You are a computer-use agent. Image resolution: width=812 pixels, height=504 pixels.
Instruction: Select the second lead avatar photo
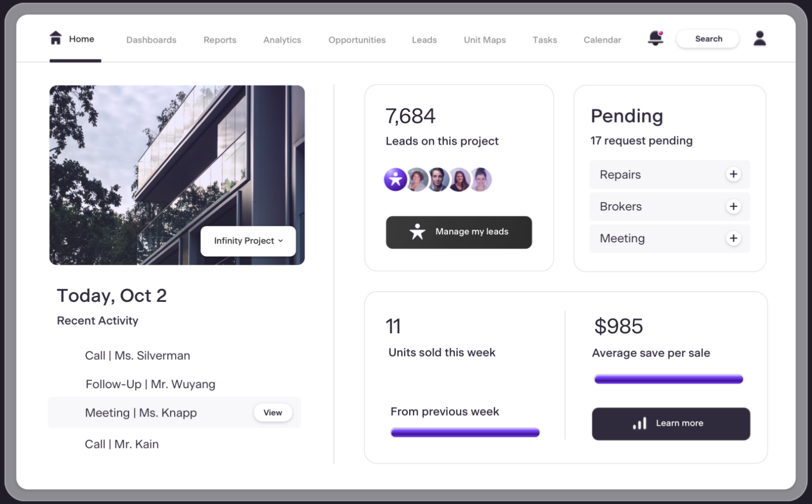click(417, 179)
